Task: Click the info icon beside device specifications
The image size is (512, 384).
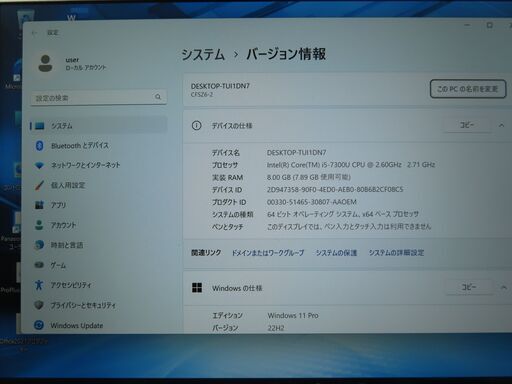Action: (196, 126)
